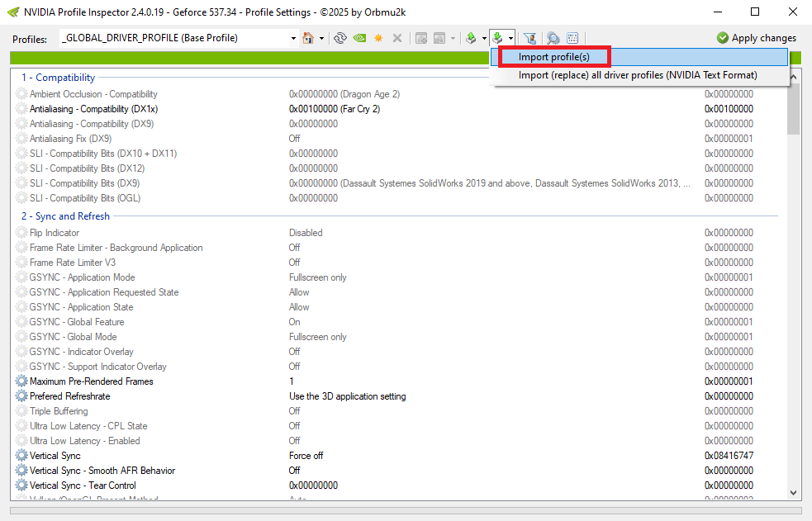
Task: Select Ultra Low Latency - Enabled row
Action: [x=397, y=441]
